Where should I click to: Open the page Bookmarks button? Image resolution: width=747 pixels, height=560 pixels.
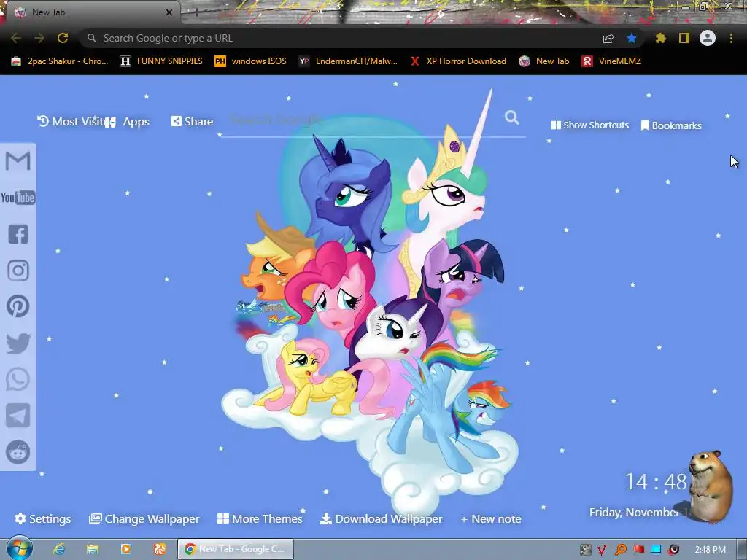[x=671, y=125]
